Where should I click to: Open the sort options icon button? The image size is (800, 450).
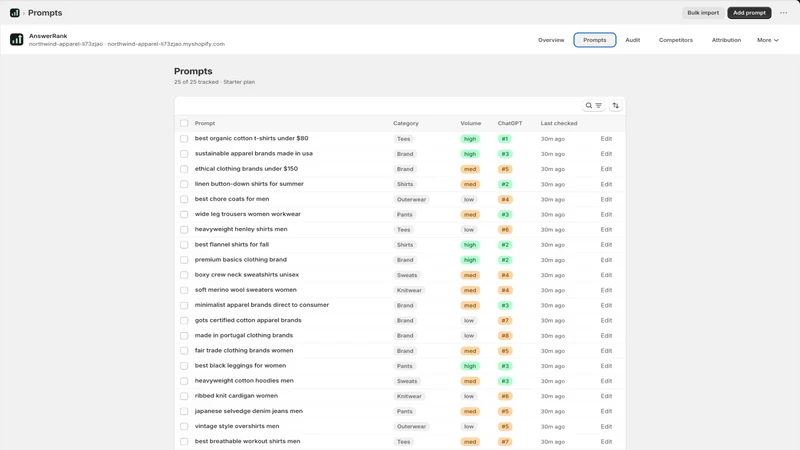615,106
